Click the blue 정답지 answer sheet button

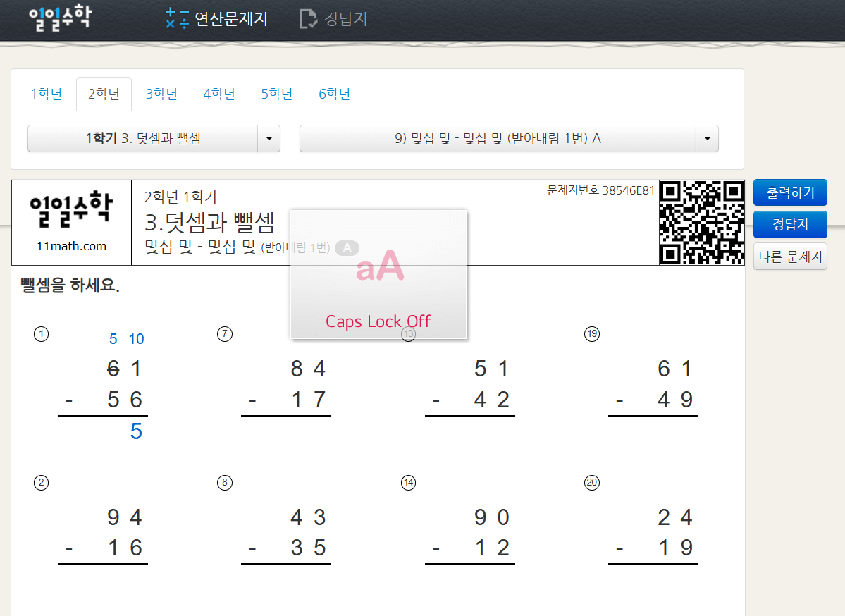[x=790, y=224]
